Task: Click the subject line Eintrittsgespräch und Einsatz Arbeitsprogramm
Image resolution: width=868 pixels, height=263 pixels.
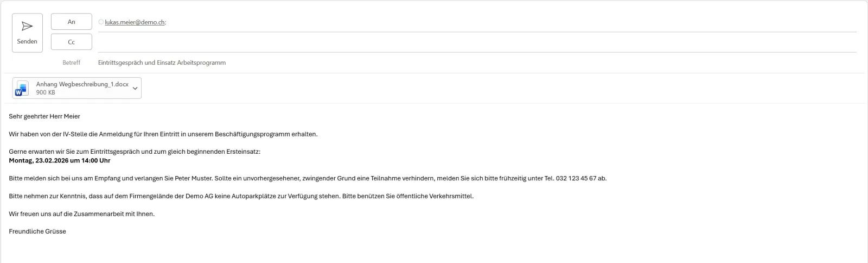Action: point(162,62)
